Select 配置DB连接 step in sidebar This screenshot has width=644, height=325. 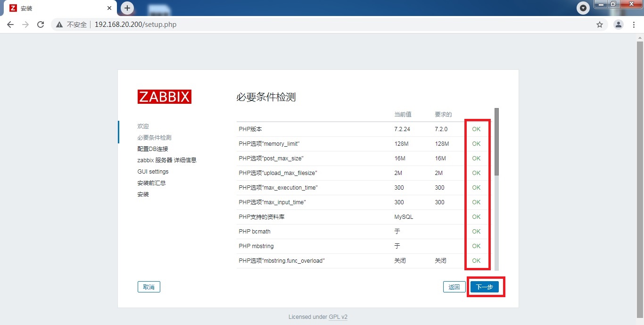(153, 149)
